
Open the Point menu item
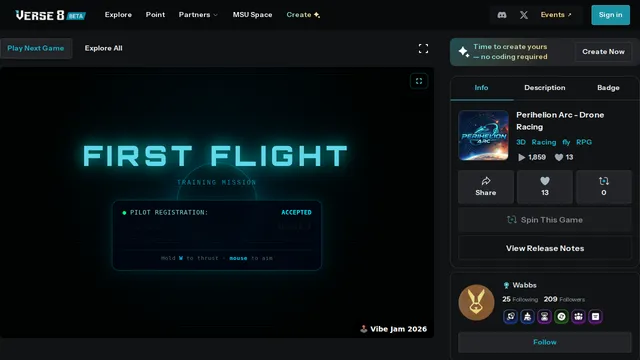tap(156, 15)
